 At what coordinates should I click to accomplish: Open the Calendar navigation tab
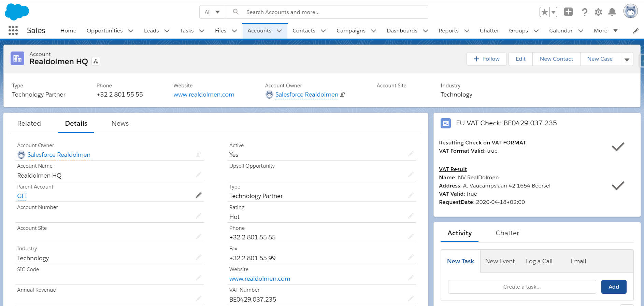[x=561, y=31]
